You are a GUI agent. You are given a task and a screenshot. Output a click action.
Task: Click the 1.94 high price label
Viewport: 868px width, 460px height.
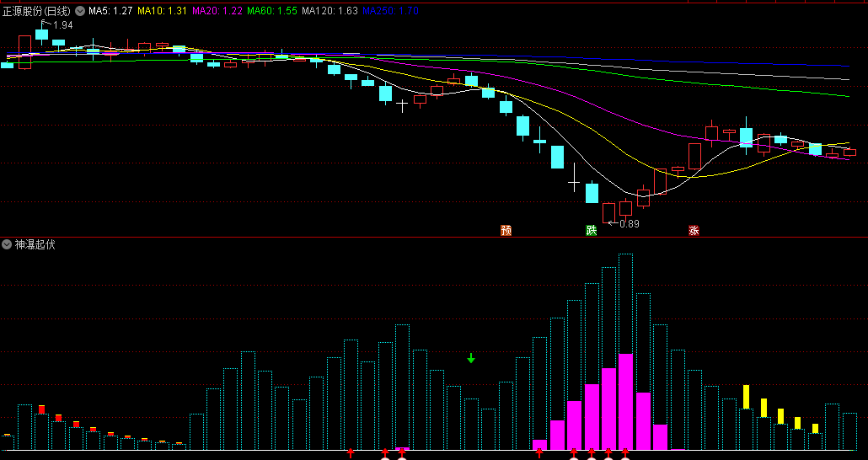pyautogui.click(x=63, y=25)
